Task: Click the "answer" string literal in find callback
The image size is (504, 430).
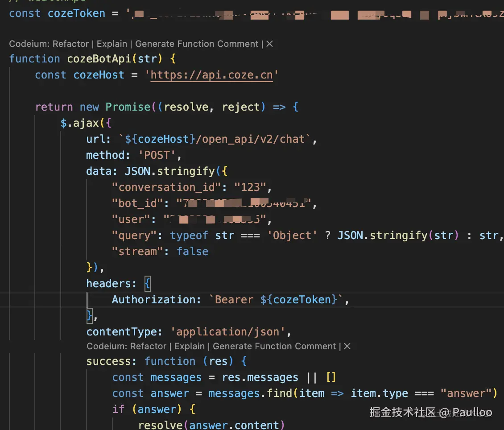Action: (466, 393)
